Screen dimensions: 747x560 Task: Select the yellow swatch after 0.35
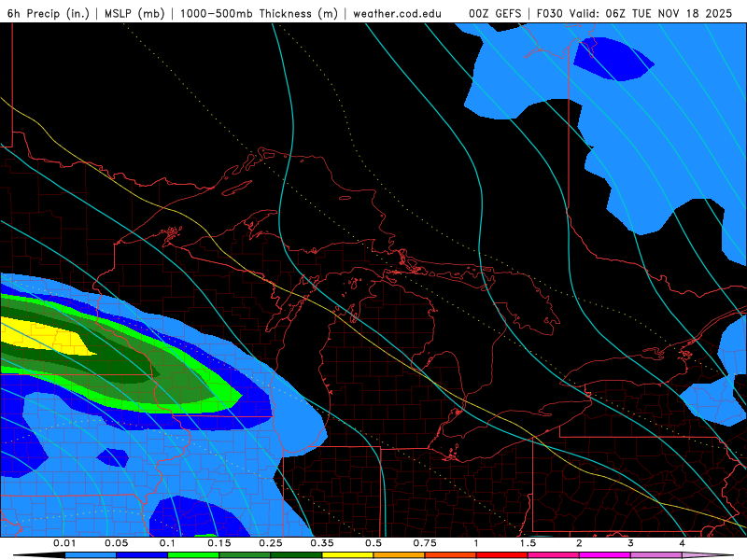pos(347,555)
